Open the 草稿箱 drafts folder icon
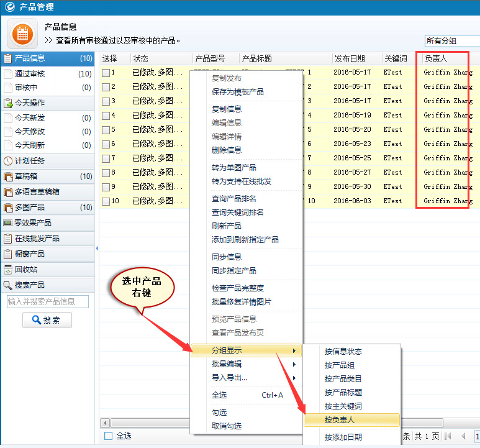This screenshot has height=448, width=480. coord(8,176)
